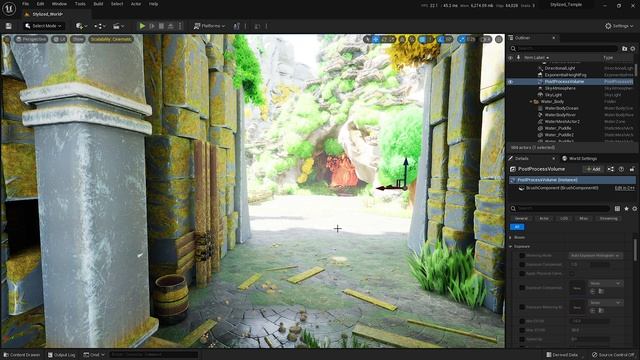This screenshot has height=360, width=640.
Task: Open the quick add content dropdown
Action: 81,26
